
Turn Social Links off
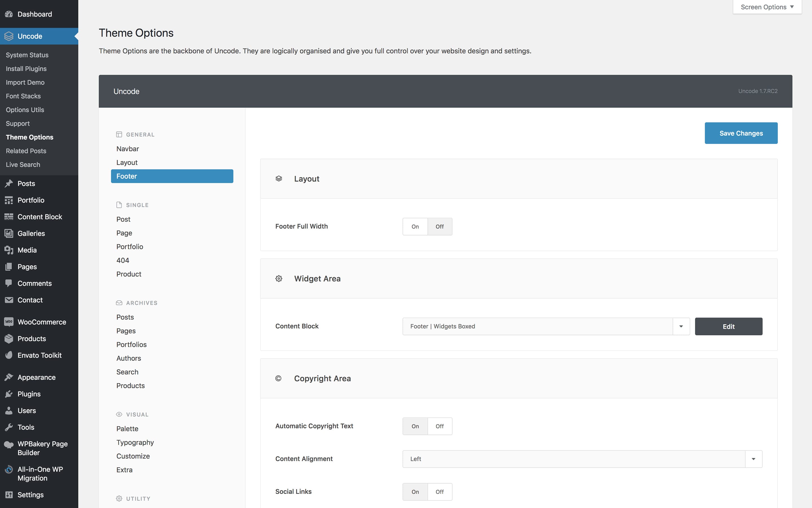tap(440, 492)
